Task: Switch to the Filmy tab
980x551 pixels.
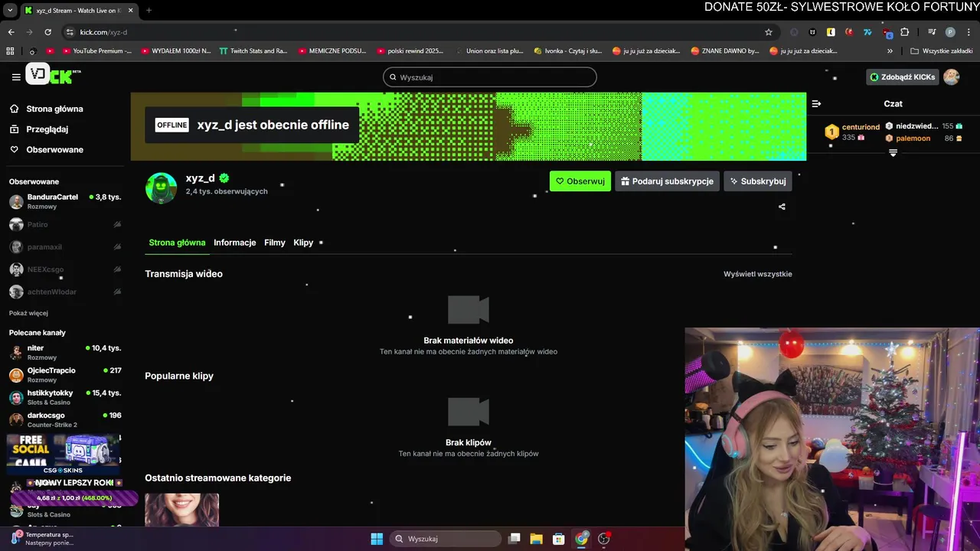Action: 274,243
